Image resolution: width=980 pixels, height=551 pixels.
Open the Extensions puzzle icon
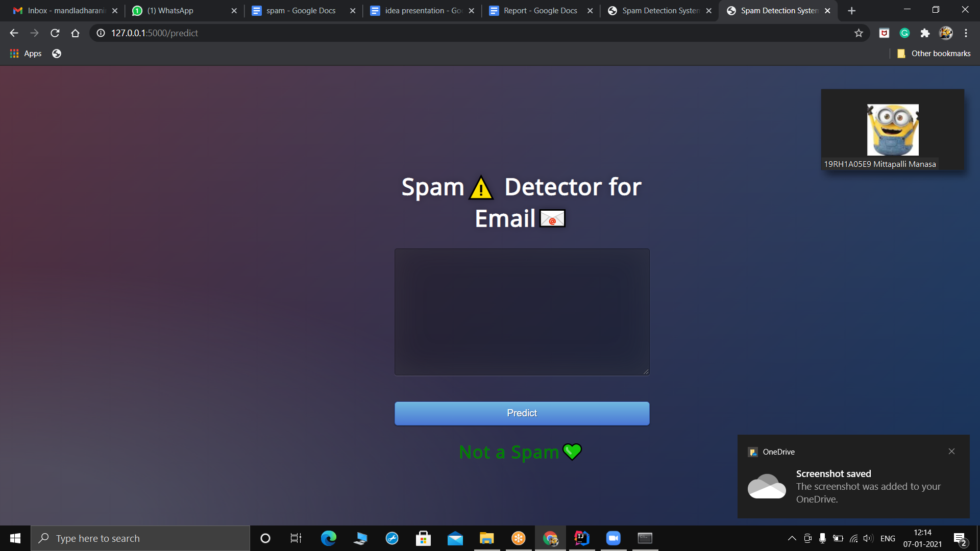pyautogui.click(x=925, y=33)
